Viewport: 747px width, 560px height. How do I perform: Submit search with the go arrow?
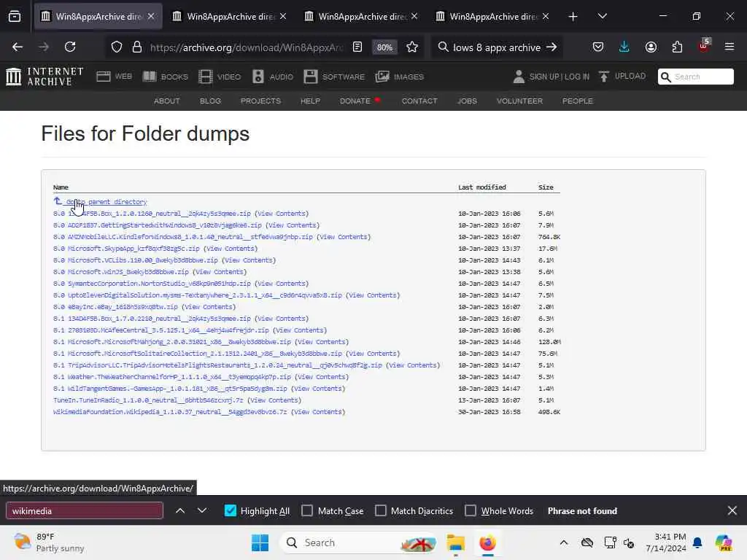tap(551, 47)
